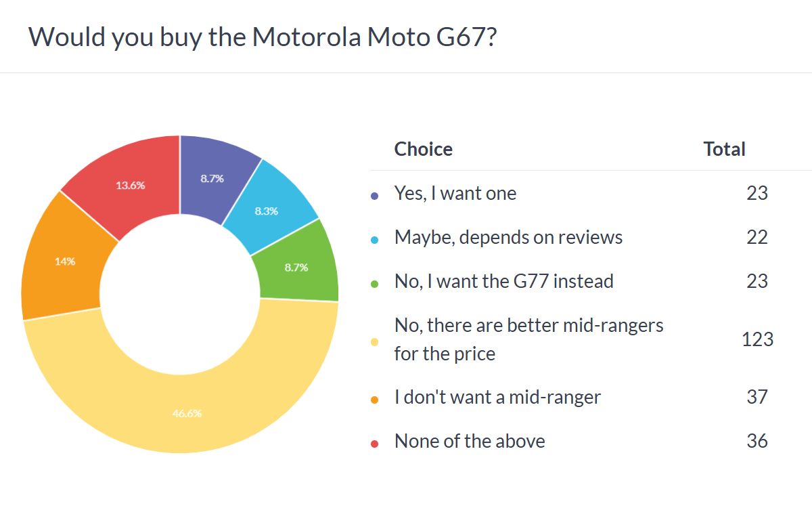Click the green dot beside the G77 option

coord(374,283)
